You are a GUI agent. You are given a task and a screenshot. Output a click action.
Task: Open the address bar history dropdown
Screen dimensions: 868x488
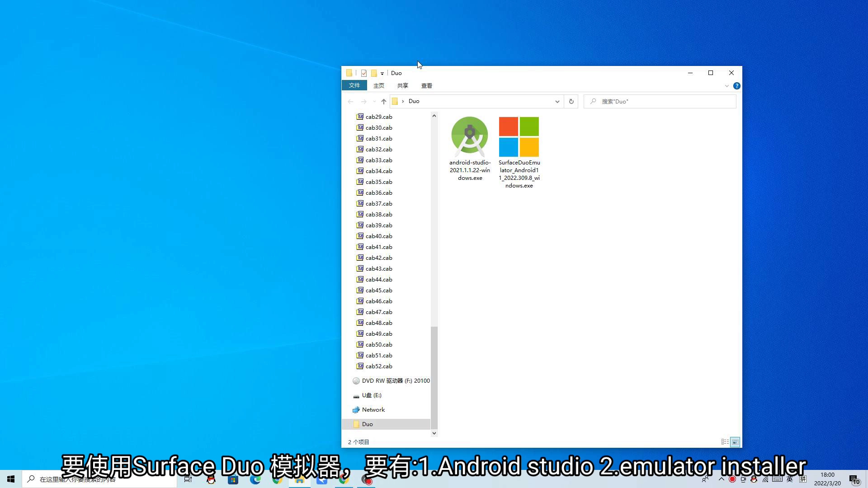tap(557, 101)
